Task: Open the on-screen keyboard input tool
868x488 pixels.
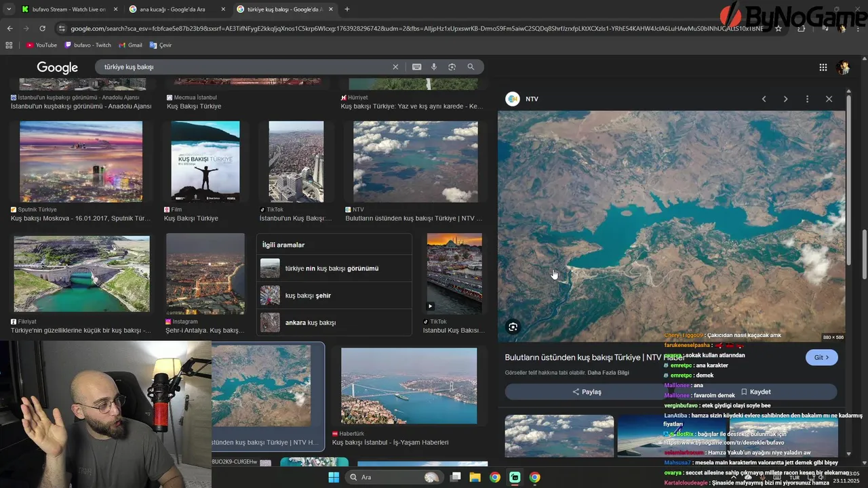Action: (416, 67)
